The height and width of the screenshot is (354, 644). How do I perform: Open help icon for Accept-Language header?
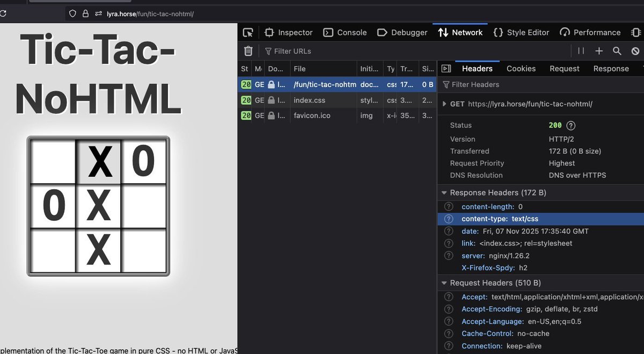point(449,322)
